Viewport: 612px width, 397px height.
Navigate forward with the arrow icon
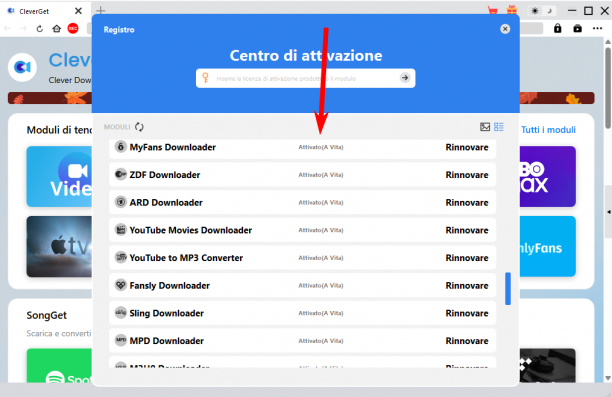click(23, 28)
